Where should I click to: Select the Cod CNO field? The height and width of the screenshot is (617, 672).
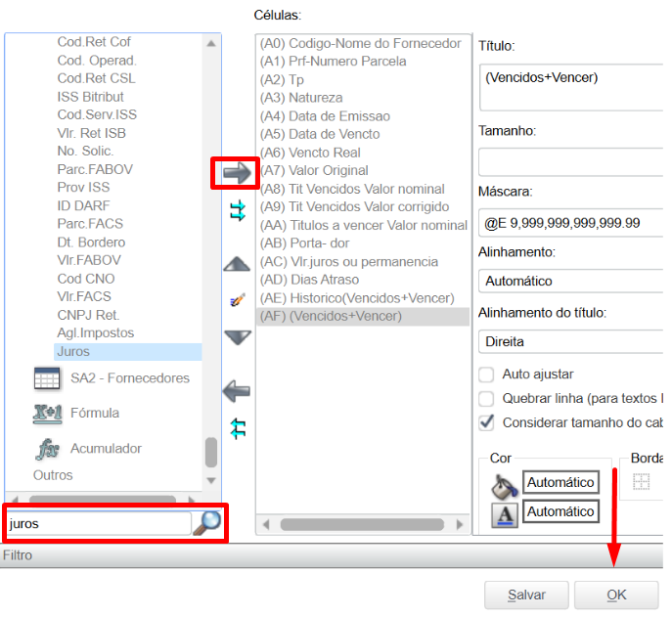(86, 279)
